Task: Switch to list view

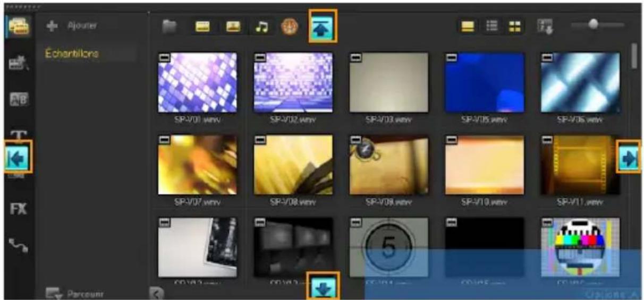Action: pos(493,27)
